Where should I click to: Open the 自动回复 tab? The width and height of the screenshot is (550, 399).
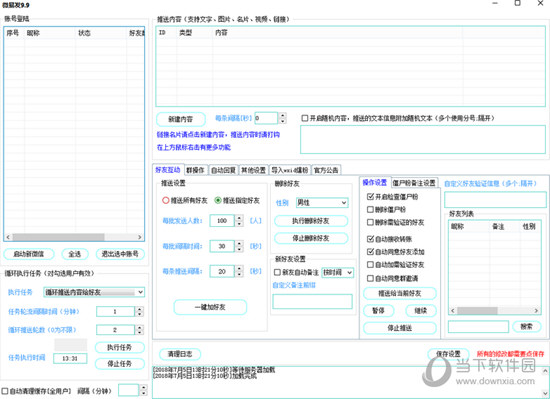click(223, 170)
